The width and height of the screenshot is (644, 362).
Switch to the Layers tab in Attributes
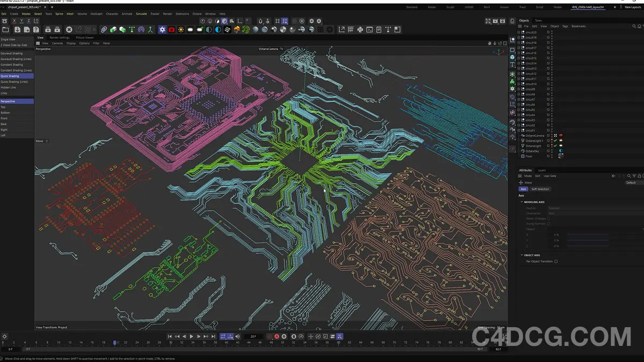[x=541, y=171]
